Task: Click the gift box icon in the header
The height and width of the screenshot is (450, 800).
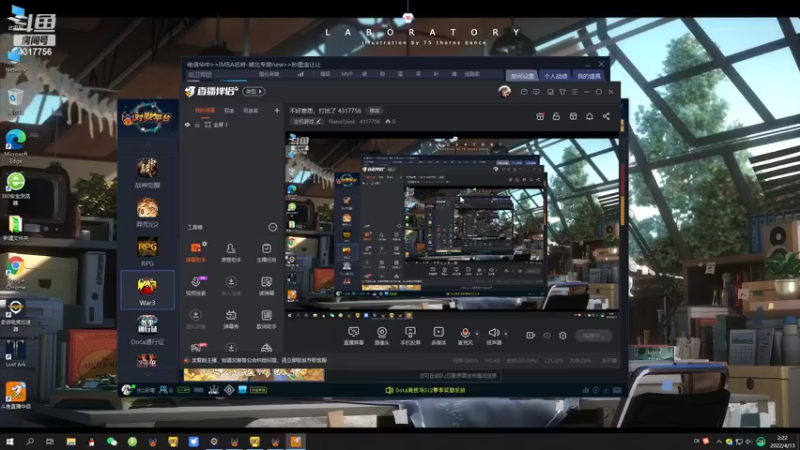Action: point(540,116)
